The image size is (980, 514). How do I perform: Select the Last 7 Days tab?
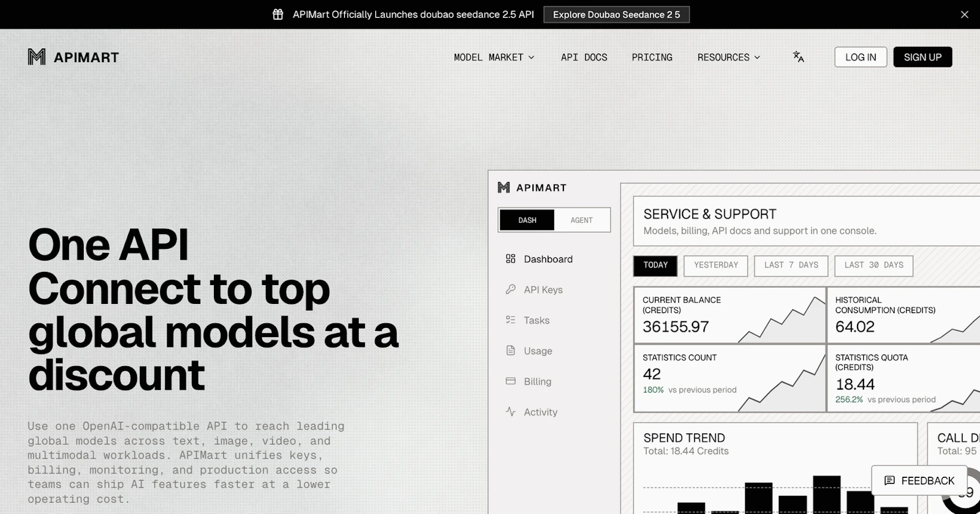tap(791, 266)
